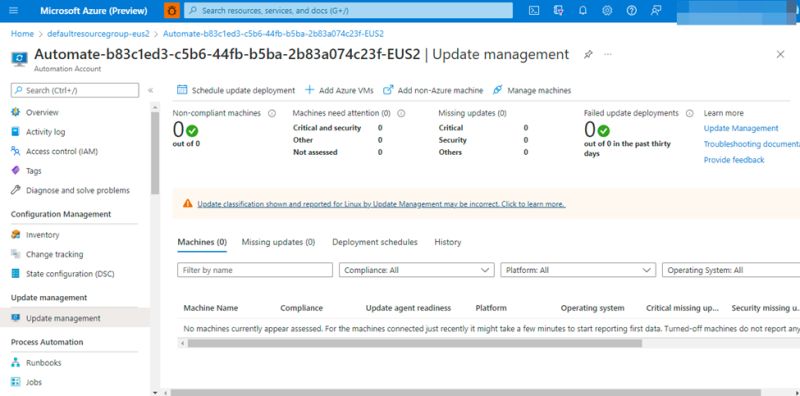Open the Operating System: All dropdown
800x396 pixels.
pos(731,270)
